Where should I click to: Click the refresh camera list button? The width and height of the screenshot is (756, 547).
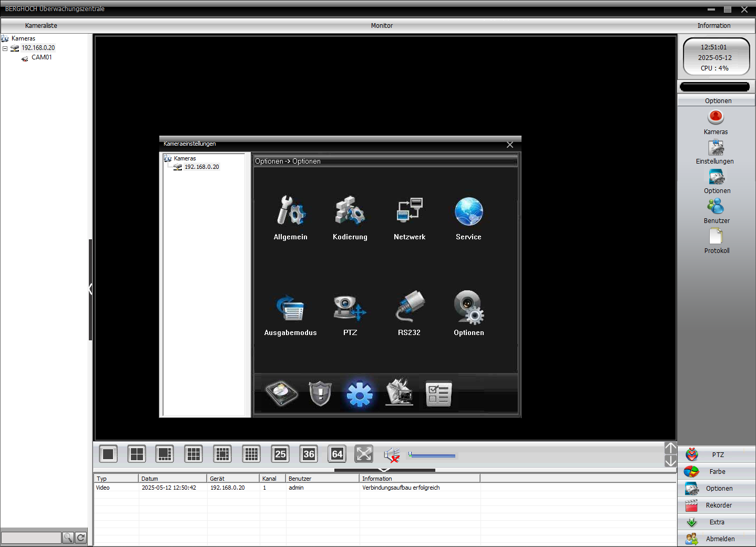pyautogui.click(x=80, y=538)
